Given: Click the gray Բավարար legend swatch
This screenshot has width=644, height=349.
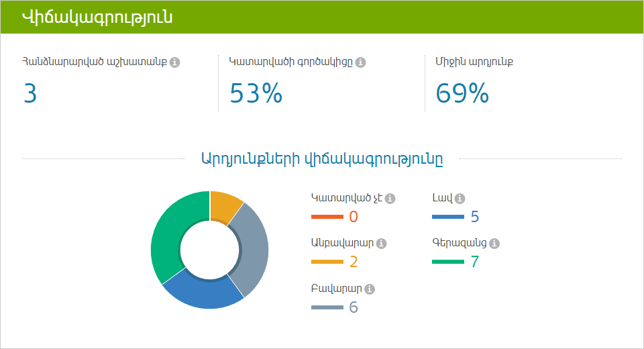Looking at the screenshot, I should pos(327,307).
